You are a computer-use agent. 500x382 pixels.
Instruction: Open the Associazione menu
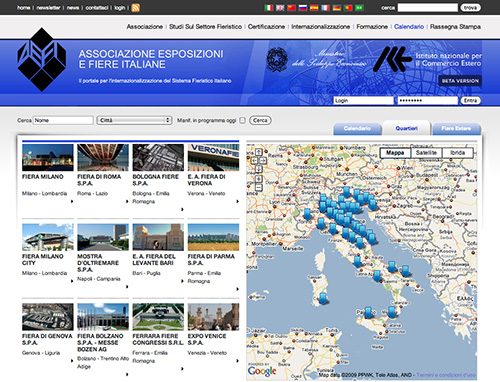144,27
